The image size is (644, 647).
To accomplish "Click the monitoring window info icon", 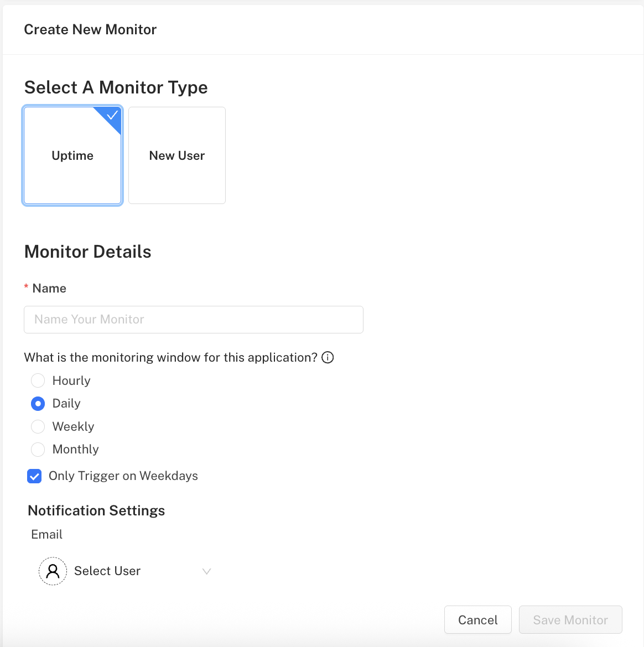I will (328, 357).
